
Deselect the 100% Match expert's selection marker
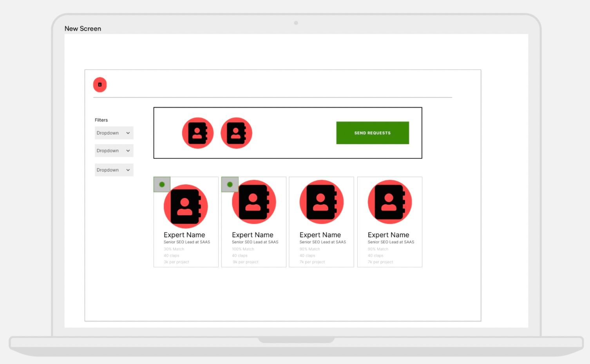pyautogui.click(x=230, y=184)
